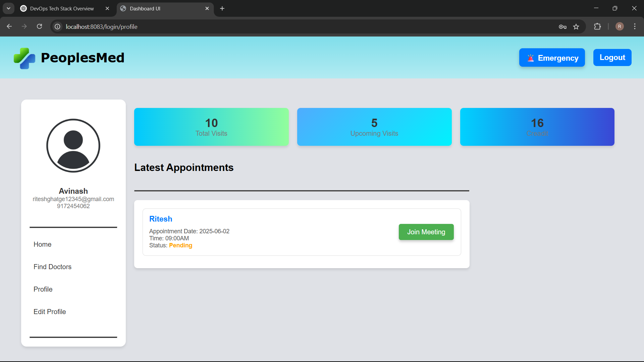Close the Dashboard UI tab
Image resolution: width=644 pixels, height=362 pixels.
coord(207,8)
